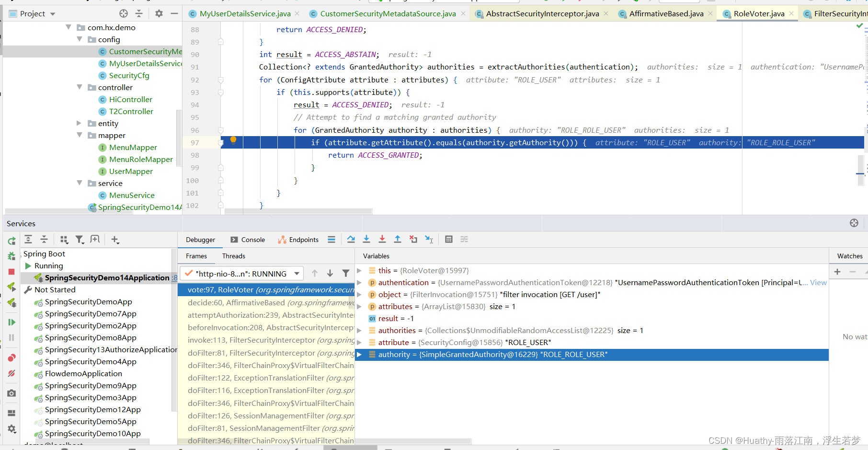Open the Project view dropdown
The image size is (868, 450).
(x=53, y=14)
